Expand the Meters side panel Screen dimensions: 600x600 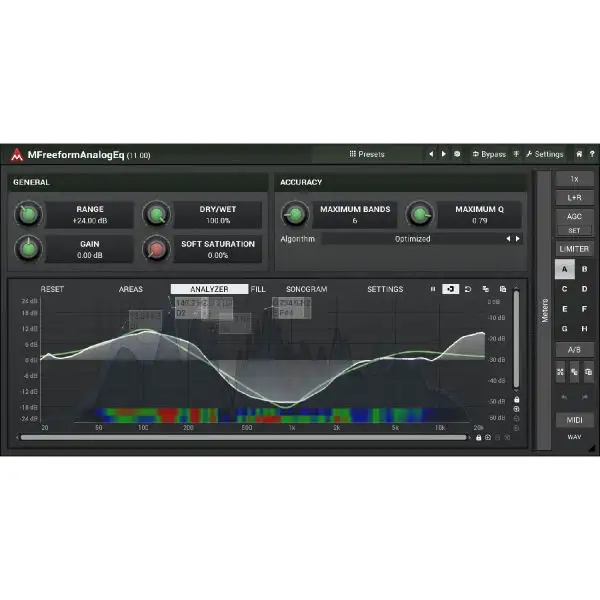point(543,310)
